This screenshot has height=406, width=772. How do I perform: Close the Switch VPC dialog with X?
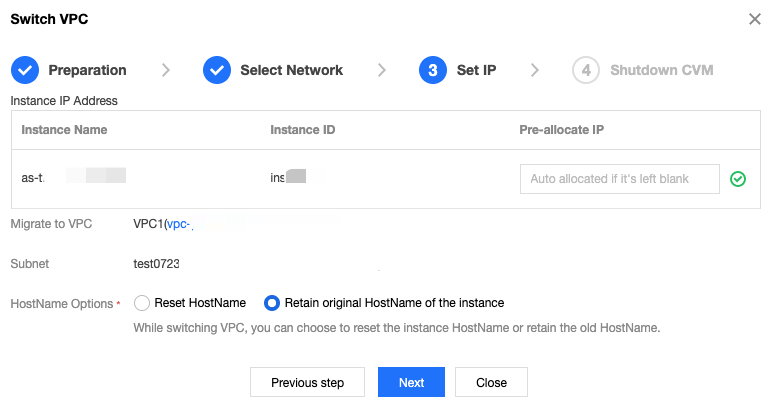pos(754,19)
